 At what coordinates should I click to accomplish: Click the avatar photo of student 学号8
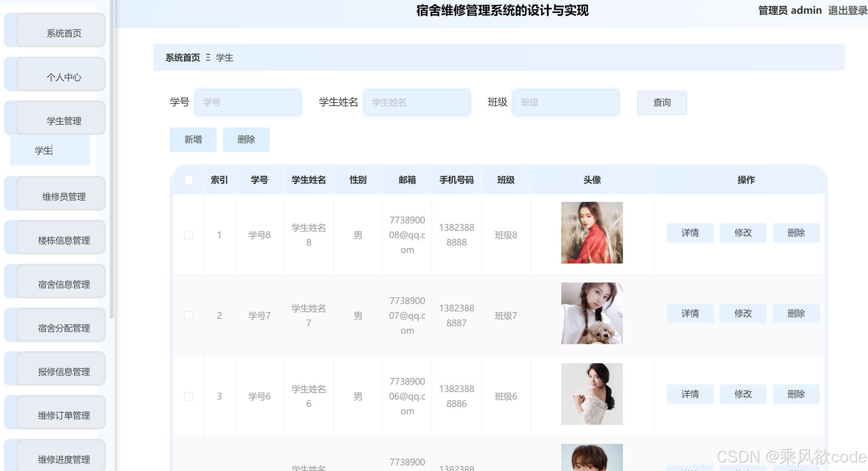coord(592,233)
